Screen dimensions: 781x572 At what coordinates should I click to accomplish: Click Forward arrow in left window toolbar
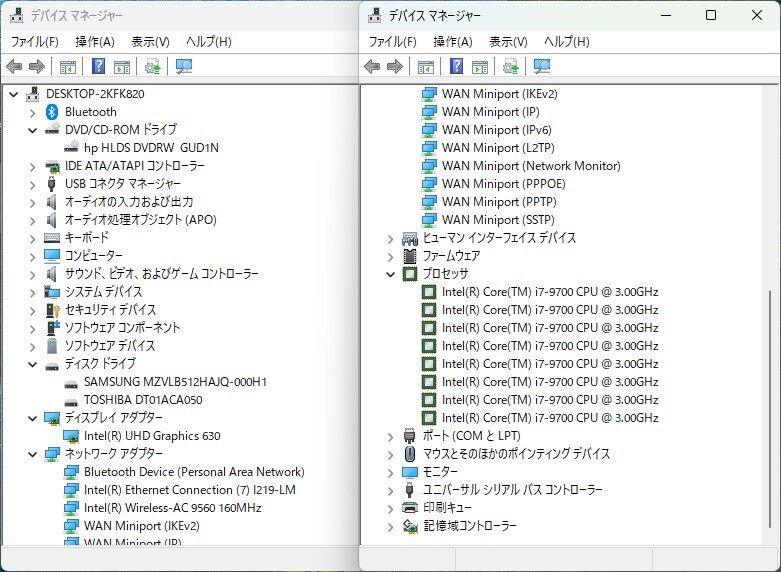tap(37, 66)
